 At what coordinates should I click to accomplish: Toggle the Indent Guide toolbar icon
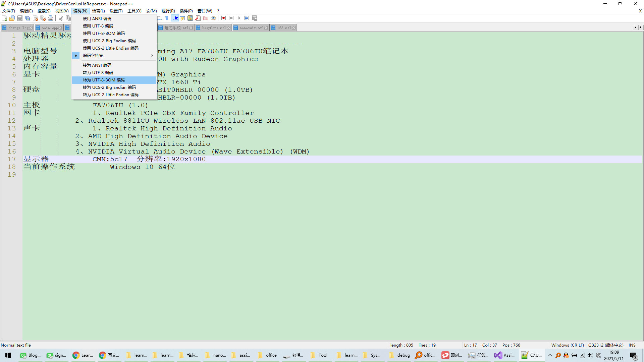(175, 18)
